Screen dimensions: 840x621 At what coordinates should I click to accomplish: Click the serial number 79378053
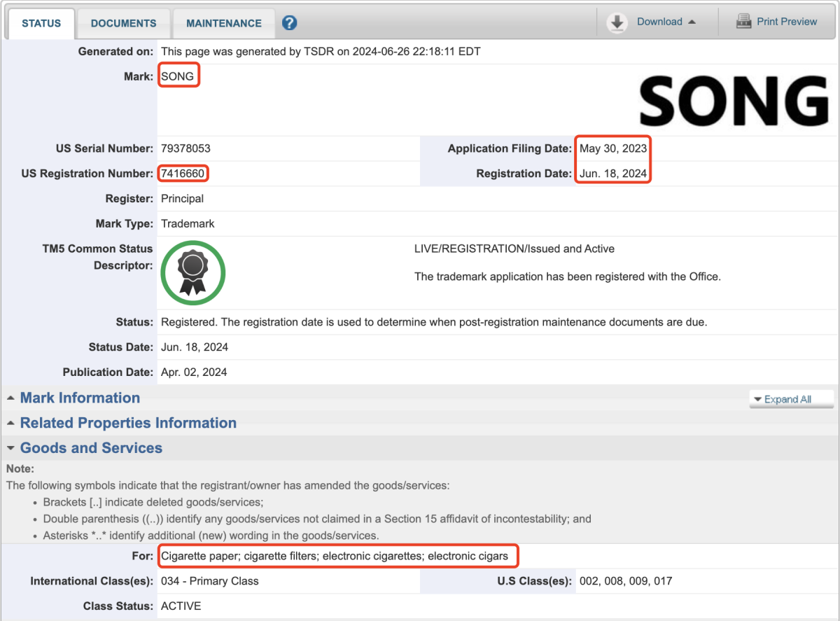click(185, 148)
